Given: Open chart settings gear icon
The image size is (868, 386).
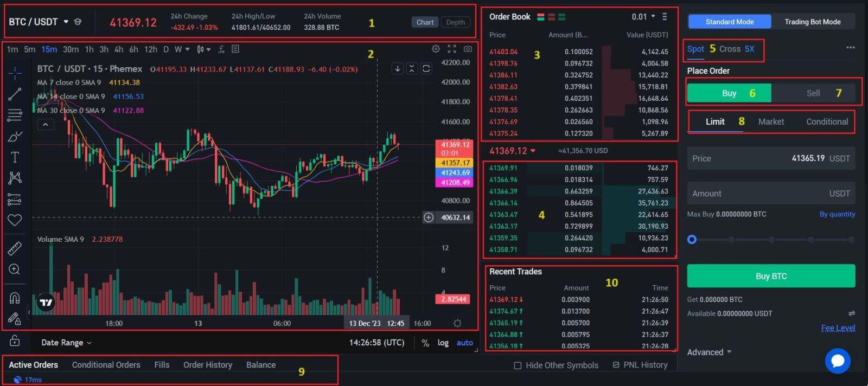Looking at the screenshot, I should coord(436,49).
